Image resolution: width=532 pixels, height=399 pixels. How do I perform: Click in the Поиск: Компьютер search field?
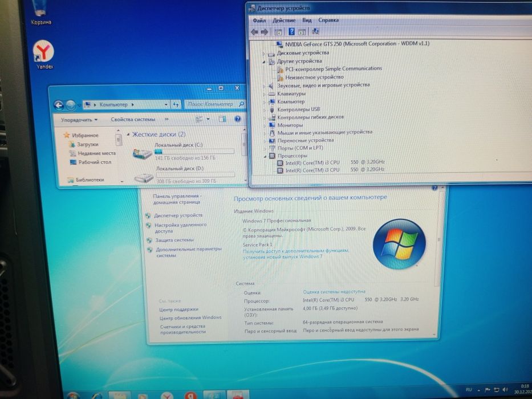(x=211, y=104)
